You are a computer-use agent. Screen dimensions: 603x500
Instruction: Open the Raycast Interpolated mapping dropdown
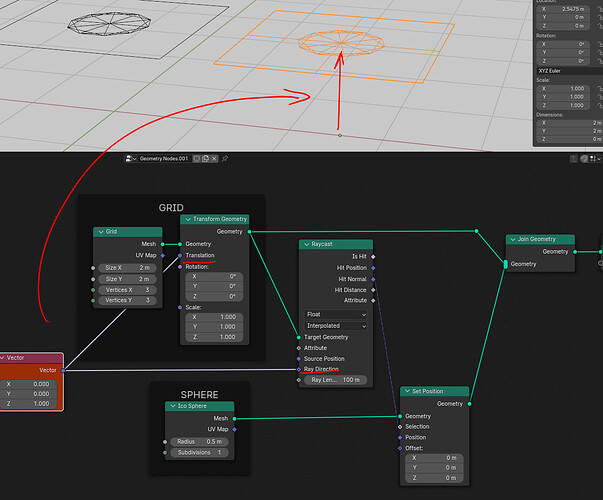336,326
